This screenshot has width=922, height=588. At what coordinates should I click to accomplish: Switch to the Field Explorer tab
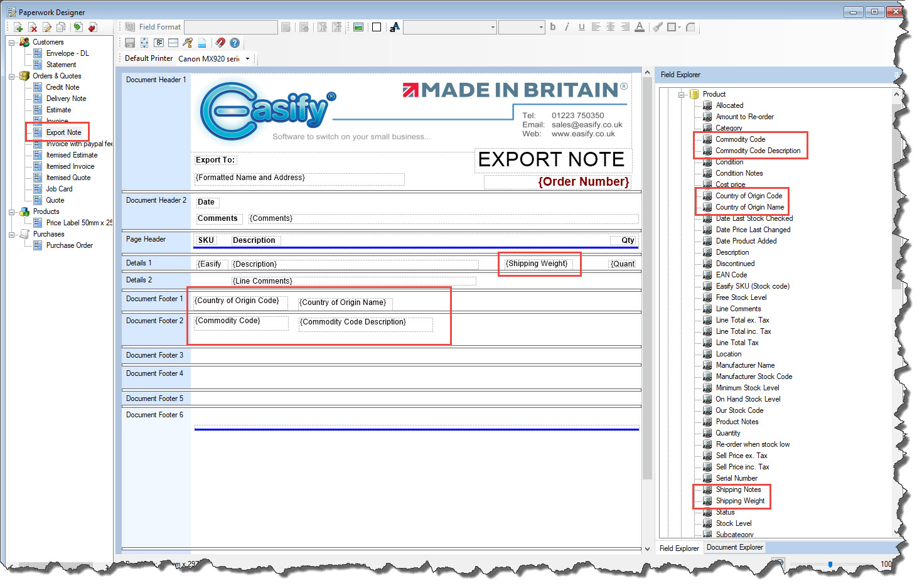pyautogui.click(x=678, y=548)
